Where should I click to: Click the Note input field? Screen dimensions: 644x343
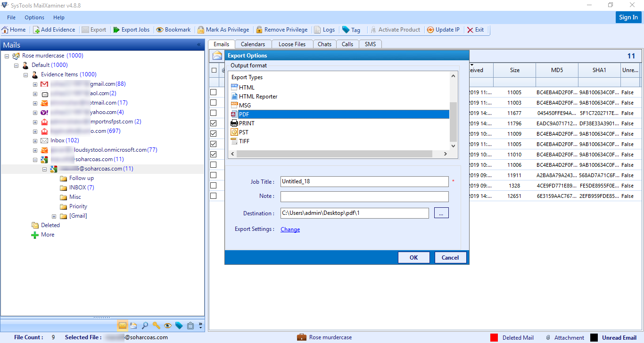click(x=364, y=196)
